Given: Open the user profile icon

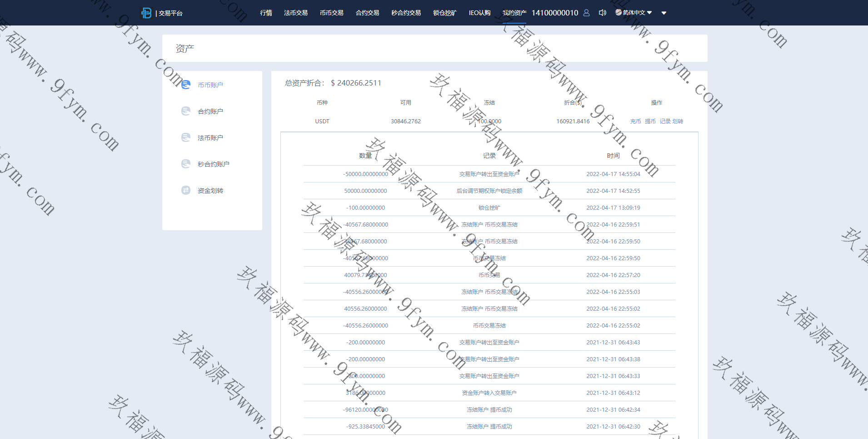Looking at the screenshot, I should pyautogui.click(x=586, y=13).
